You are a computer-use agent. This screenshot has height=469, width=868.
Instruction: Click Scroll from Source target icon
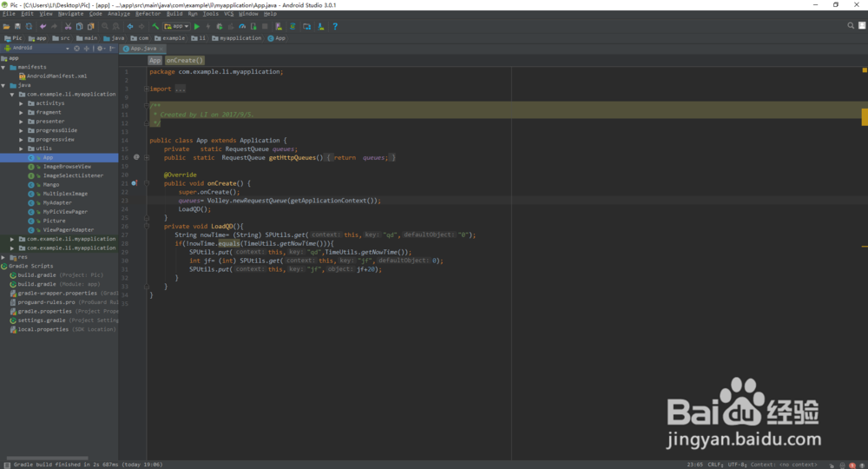76,48
